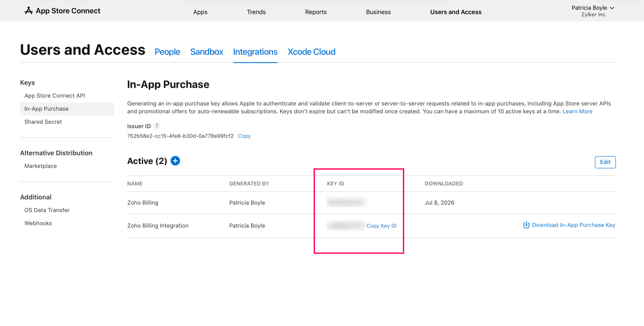Open Issuer ID help question mark
The height and width of the screenshot is (326, 644).
point(157,126)
